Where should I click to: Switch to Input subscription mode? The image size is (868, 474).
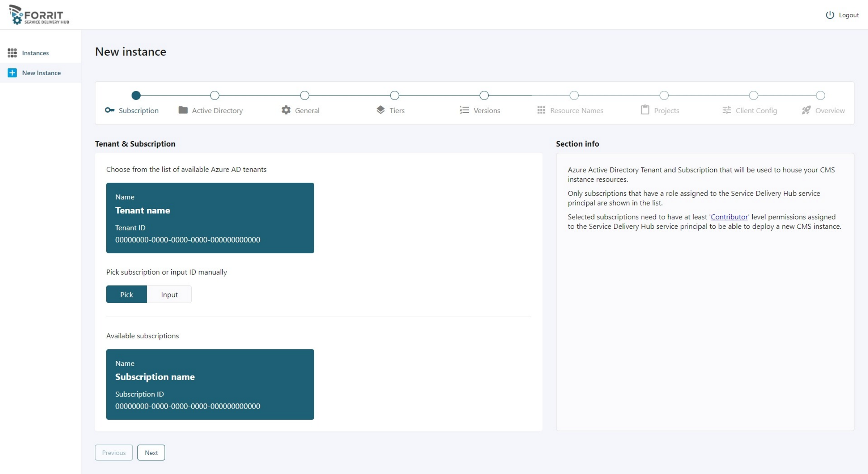coord(169,295)
